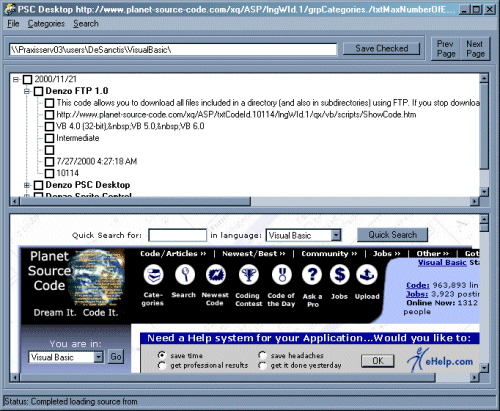Go to the Next Page
This screenshot has width=500, height=411.
[x=475, y=49]
